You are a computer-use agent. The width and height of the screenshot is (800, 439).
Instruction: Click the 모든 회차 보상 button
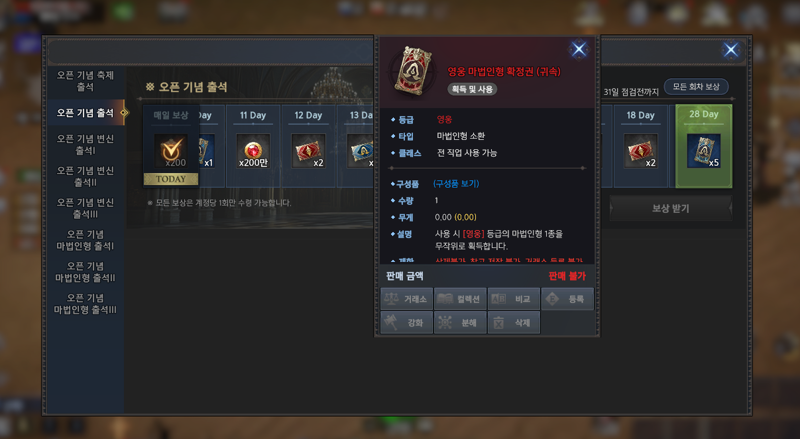point(696,87)
